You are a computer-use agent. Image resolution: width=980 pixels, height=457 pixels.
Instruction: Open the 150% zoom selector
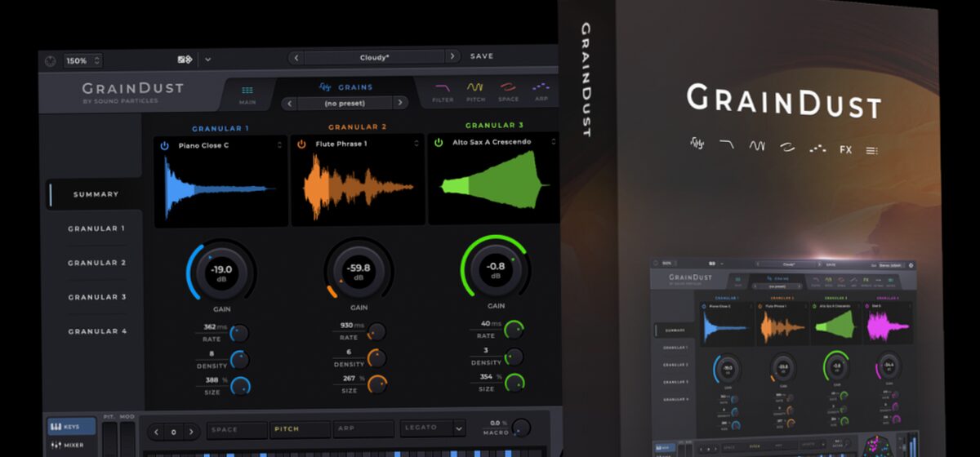[82, 60]
